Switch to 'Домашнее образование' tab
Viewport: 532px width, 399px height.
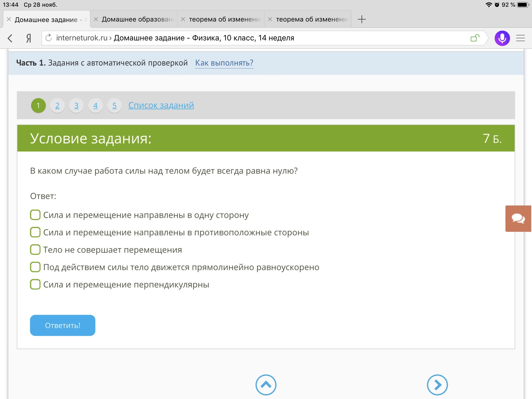(x=137, y=19)
